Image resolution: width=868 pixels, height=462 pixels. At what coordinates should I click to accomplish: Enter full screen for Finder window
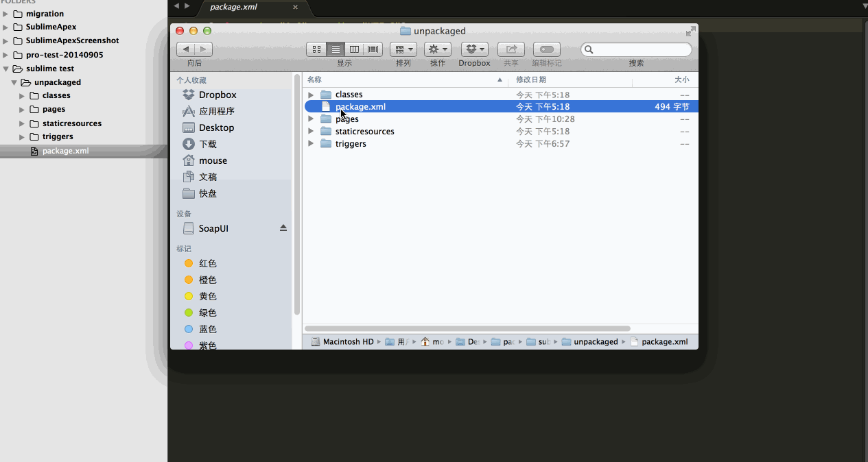690,31
